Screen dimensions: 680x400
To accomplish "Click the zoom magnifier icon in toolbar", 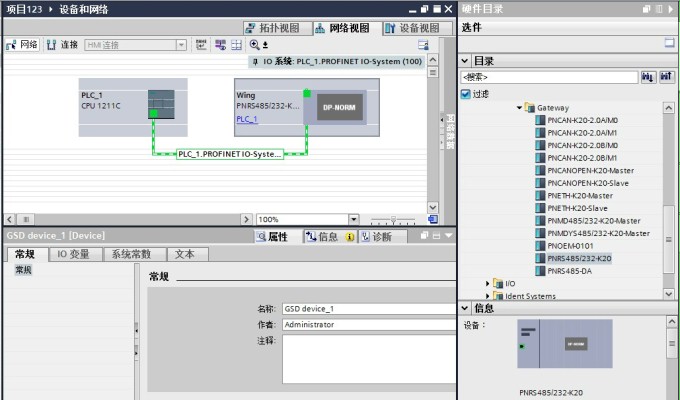I will click(x=254, y=45).
